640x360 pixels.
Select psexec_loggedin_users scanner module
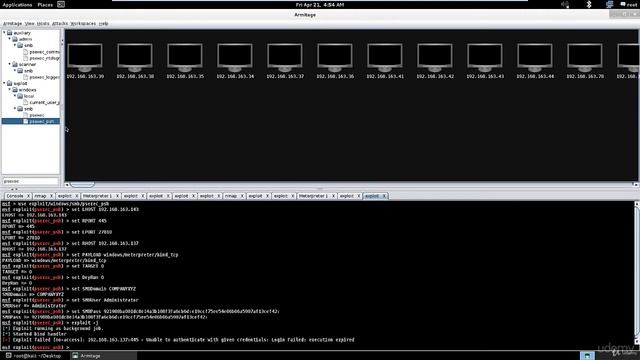point(41,77)
